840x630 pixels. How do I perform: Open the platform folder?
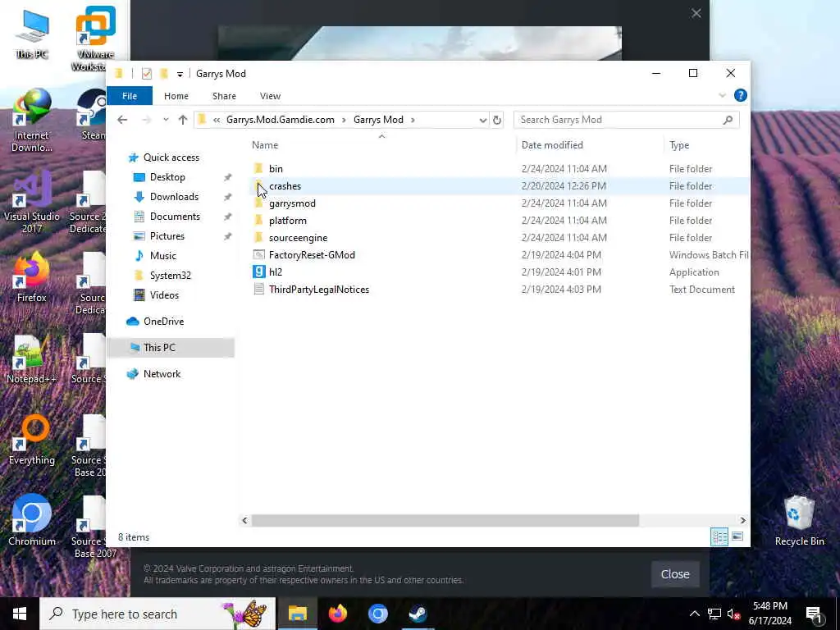288,220
